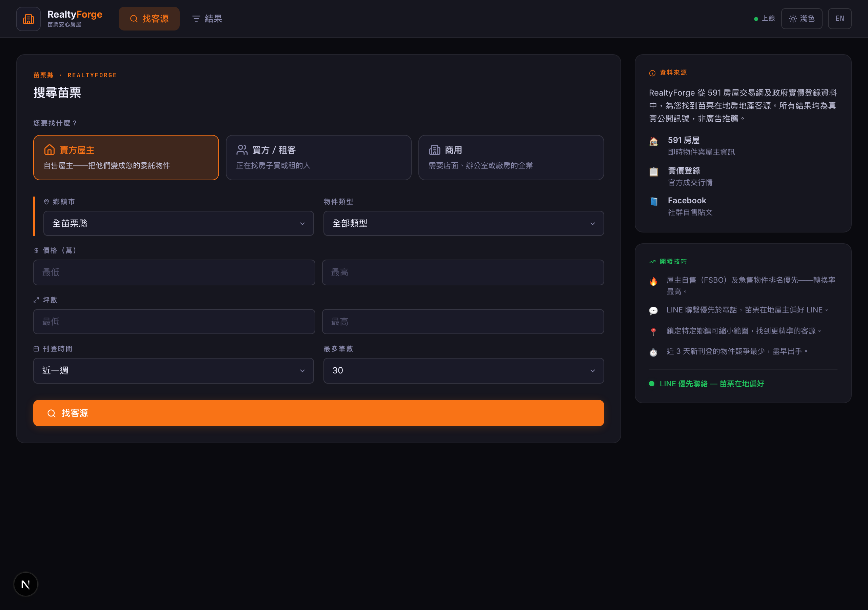The image size is (868, 610).
Task: Click the 苗栗縣 · REALTYFORGE breadcrumb text
Action: point(75,75)
